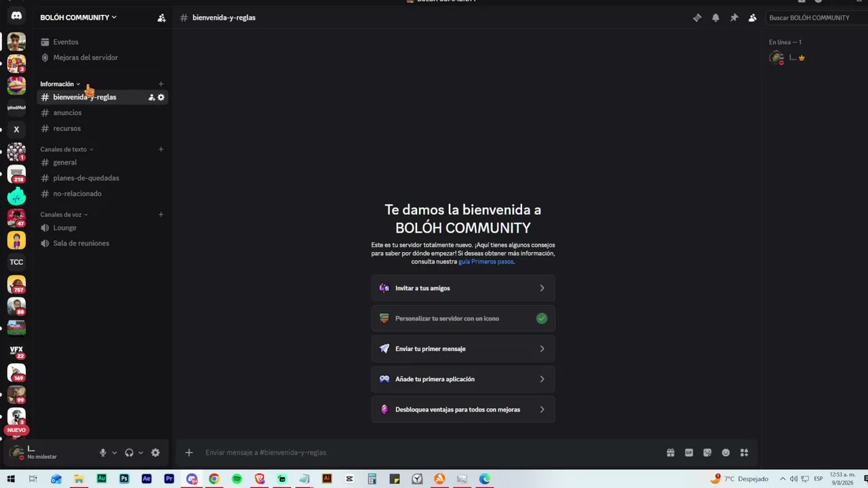The width and height of the screenshot is (868, 488).
Task: Open user settings gear icon
Action: click(x=155, y=453)
